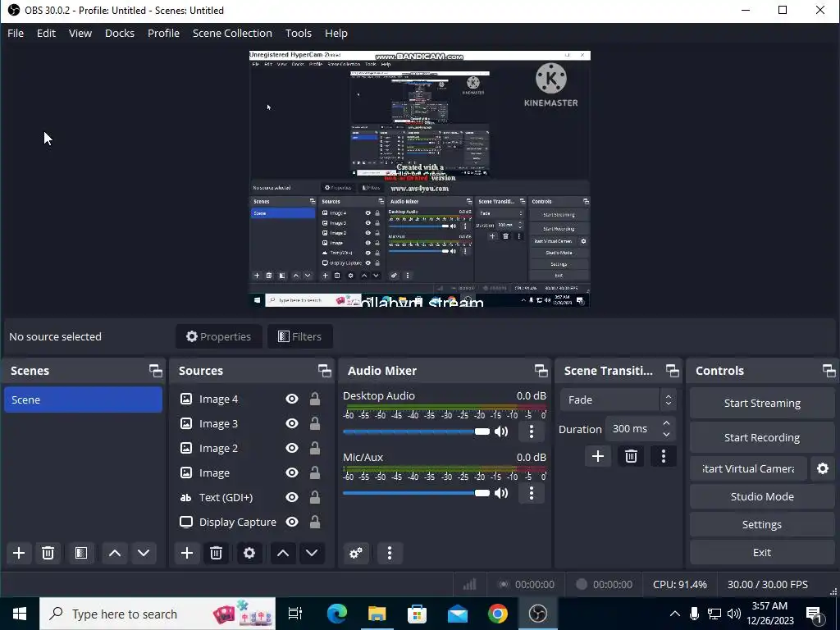Increase transition duration with up arrow
The width and height of the screenshot is (840, 630).
pyautogui.click(x=666, y=424)
